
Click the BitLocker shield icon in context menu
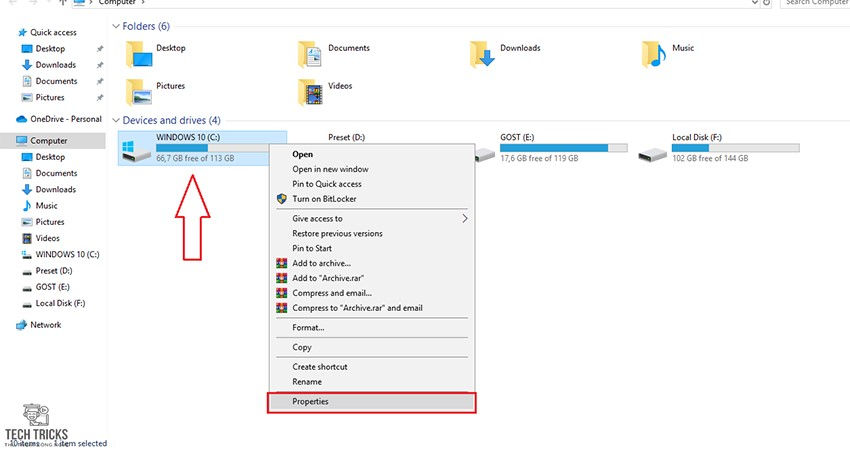coord(281,199)
